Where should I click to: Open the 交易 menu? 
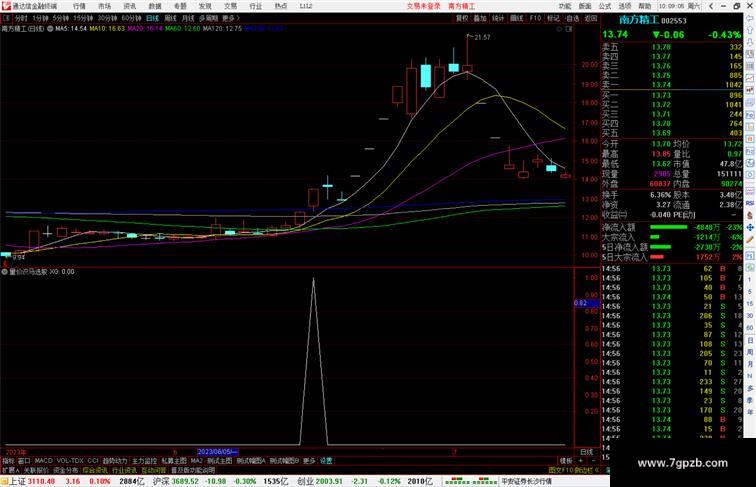tap(230, 6)
